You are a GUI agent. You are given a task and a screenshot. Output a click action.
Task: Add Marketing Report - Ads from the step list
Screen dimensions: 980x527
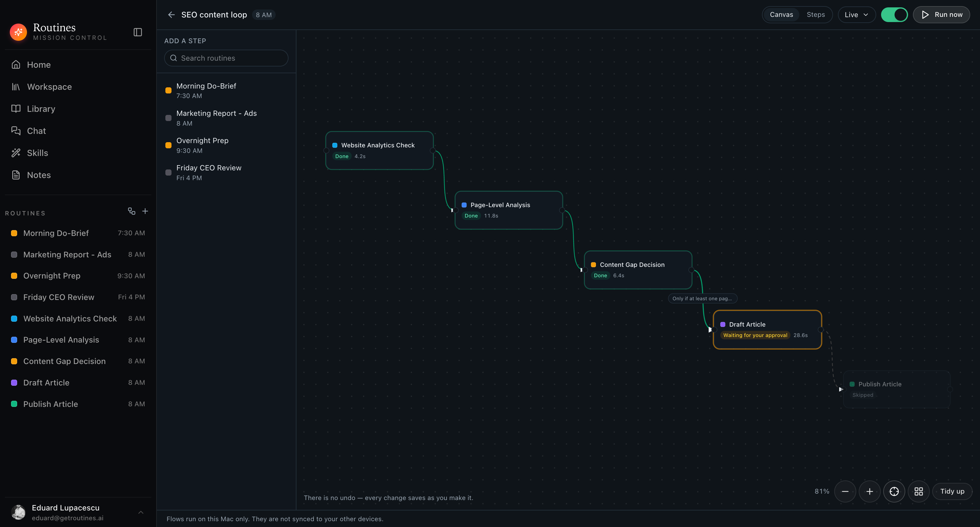click(x=226, y=118)
